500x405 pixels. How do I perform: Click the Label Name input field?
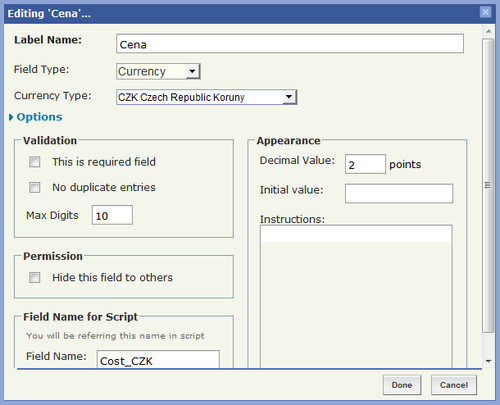290,43
